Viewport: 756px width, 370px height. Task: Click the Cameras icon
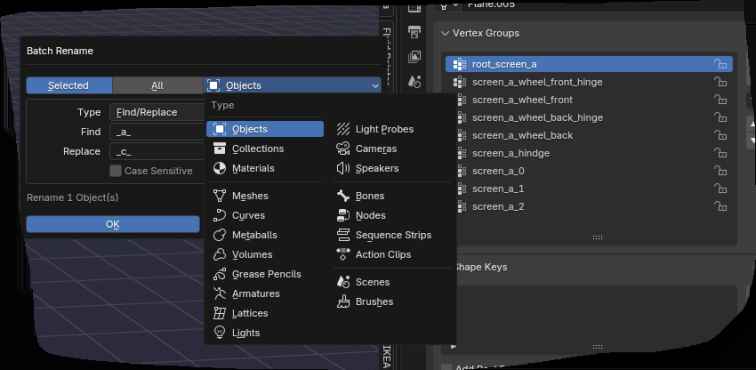pos(343,149)
